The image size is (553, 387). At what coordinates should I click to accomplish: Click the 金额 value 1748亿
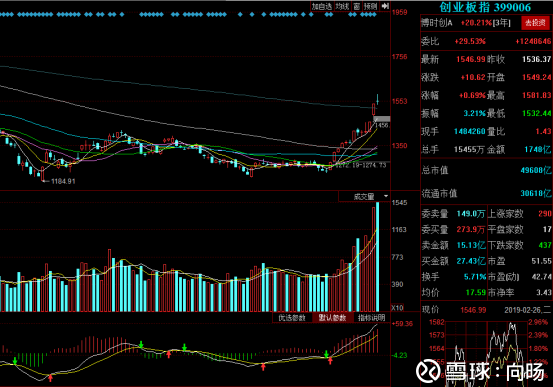pyautogui.click(x=537, y=150)
